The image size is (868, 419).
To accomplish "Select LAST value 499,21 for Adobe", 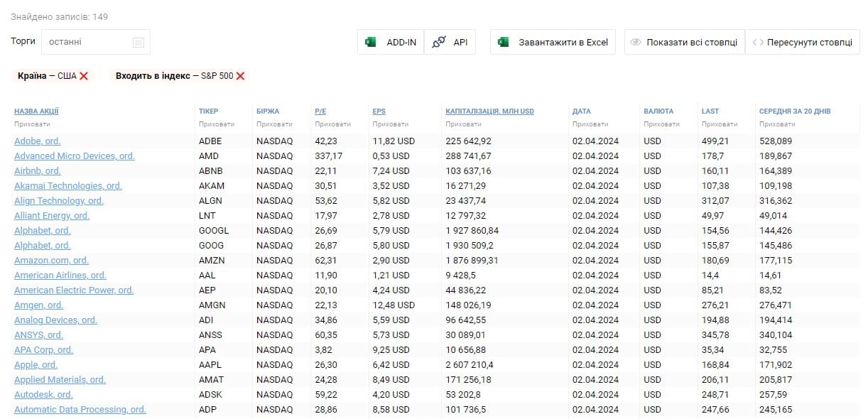I will [715, 141].
